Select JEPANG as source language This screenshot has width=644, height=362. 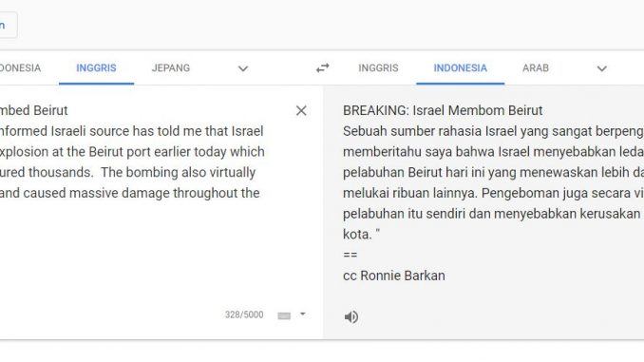coord(171,68)
